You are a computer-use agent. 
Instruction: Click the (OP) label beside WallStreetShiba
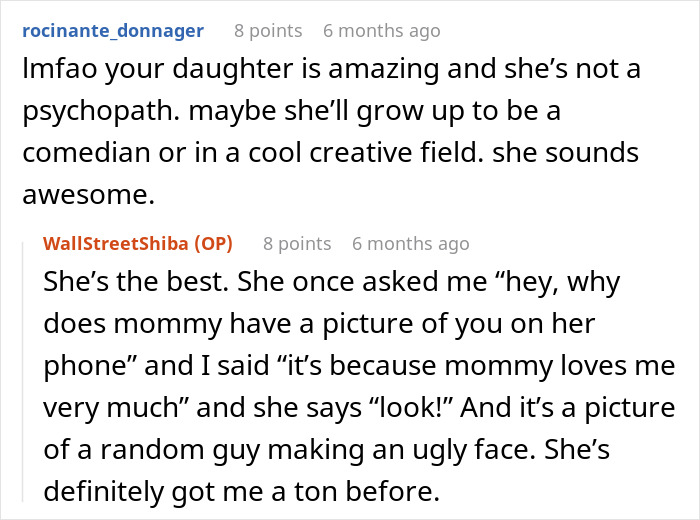pyautogui.click(x=212, y=243)
